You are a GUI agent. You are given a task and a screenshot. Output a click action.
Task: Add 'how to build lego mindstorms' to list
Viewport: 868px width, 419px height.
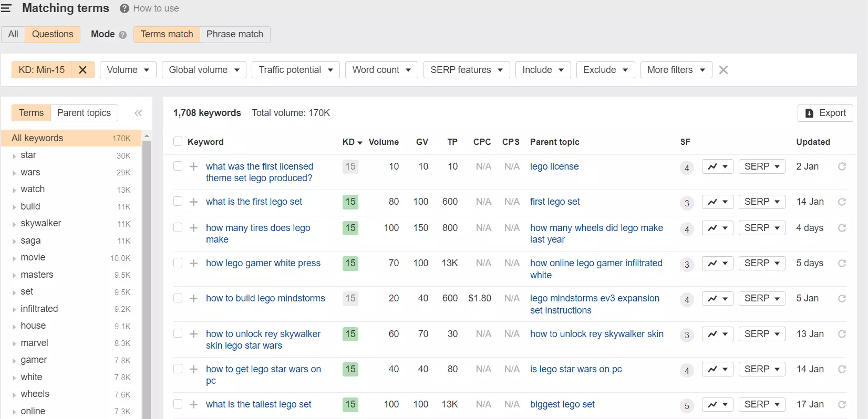193,298
